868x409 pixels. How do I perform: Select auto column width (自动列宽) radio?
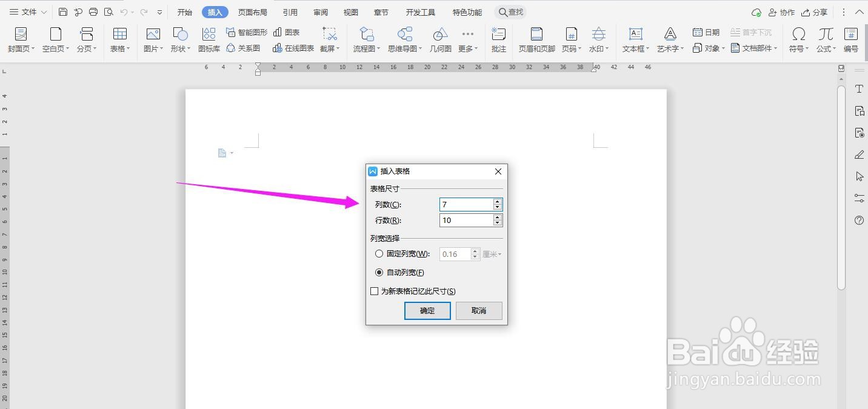pos(379,273)
